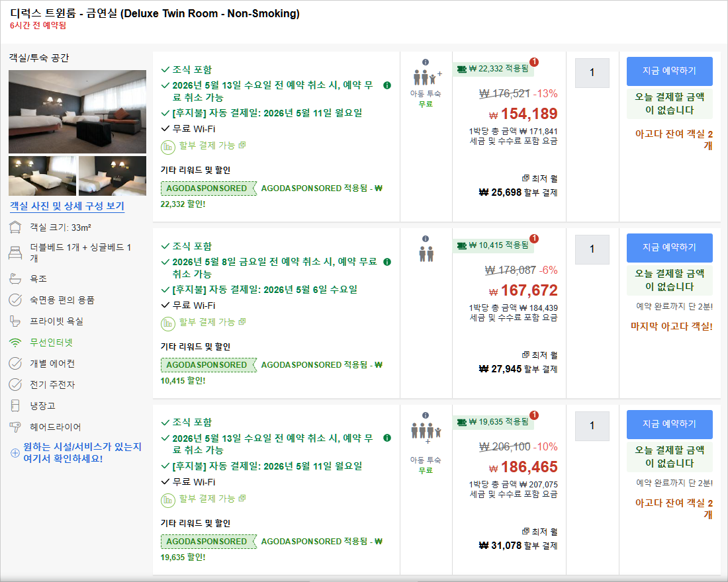
Task: Click 마지막 아고다 객실! warning text
Action: point(671,326)
